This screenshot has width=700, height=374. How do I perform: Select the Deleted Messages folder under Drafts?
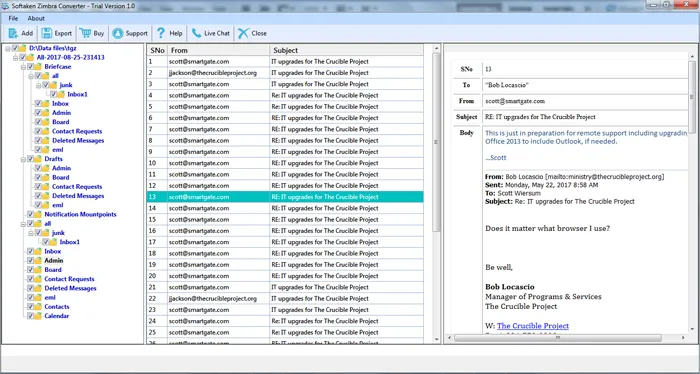coord(78,196)
